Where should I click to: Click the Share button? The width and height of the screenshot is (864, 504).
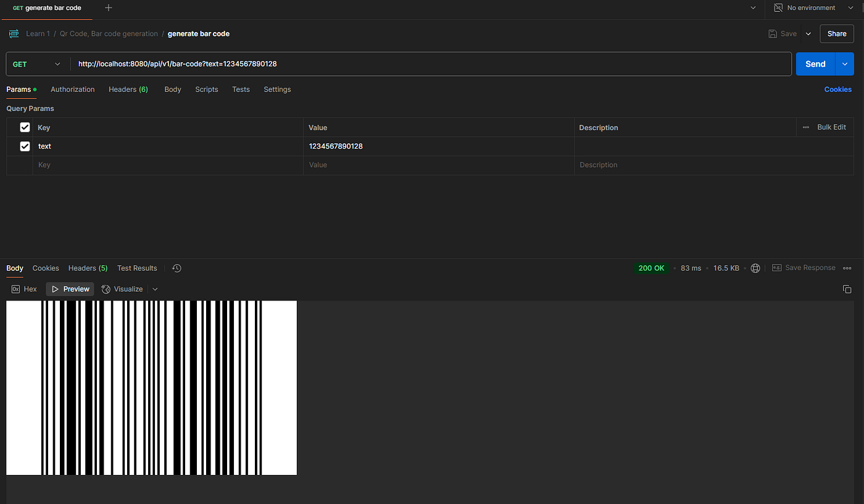[x=837, y=34]
